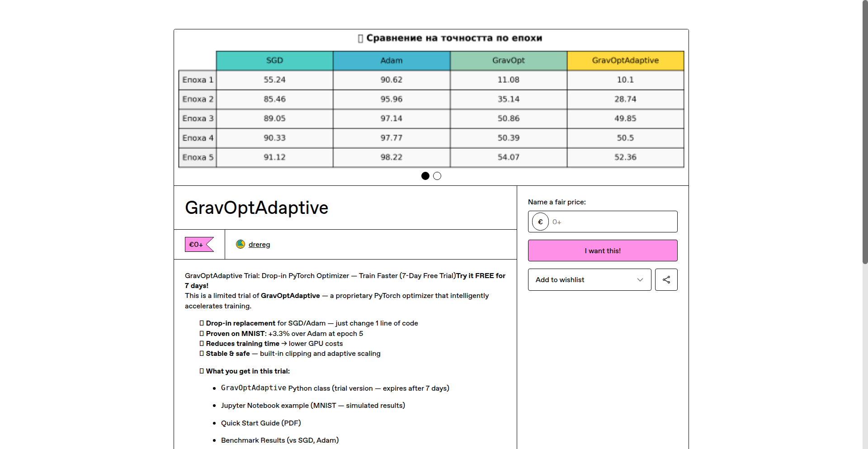Click the wishlist dropdown chevron arrow

tap(640, 279)
